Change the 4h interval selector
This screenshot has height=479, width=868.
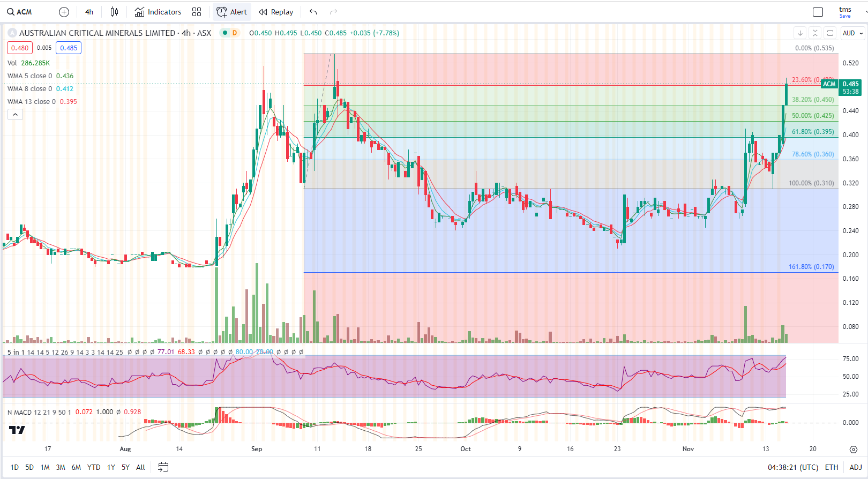pyautogui.click(x=89, y=12)
